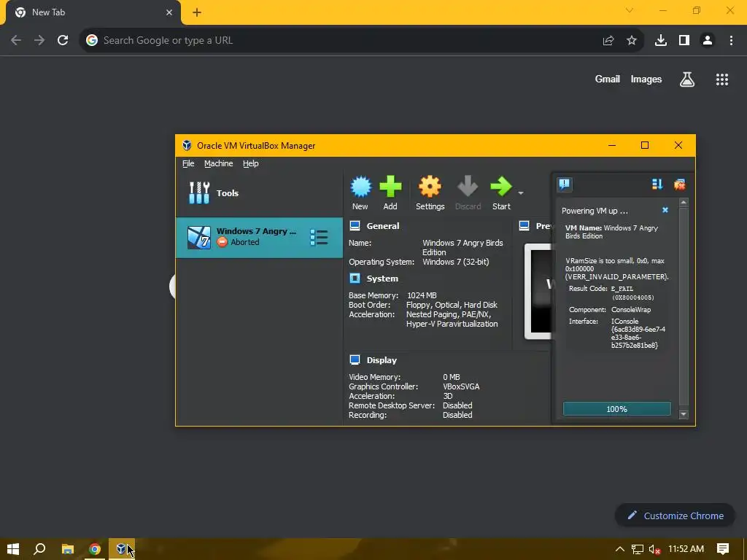Click the Aborted status icon
Screen dimensions: 747x560
pos(222,242)
